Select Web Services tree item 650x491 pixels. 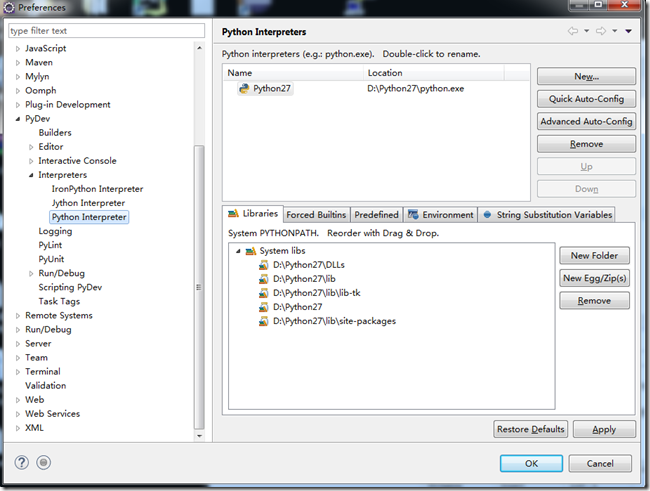(x=52, y=414)
